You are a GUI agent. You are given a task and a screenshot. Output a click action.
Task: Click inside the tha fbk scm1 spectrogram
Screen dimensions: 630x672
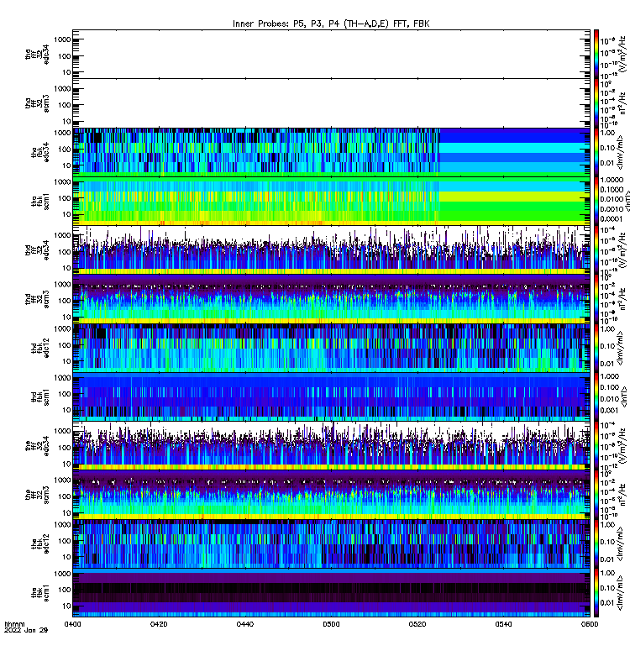click(x=331, y=201)
